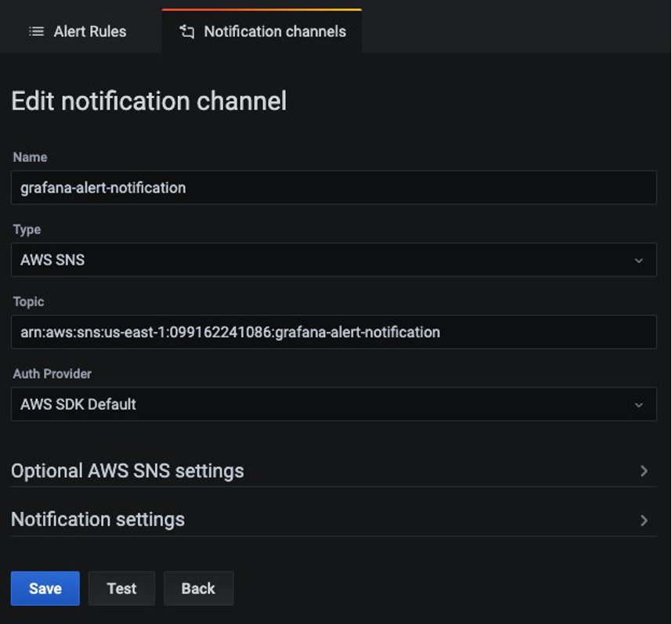The width and height of the screenshot is (672, 624).
Task: Select the Notification channels tab label
Action: pyautogui.click(x=275, y=31)
